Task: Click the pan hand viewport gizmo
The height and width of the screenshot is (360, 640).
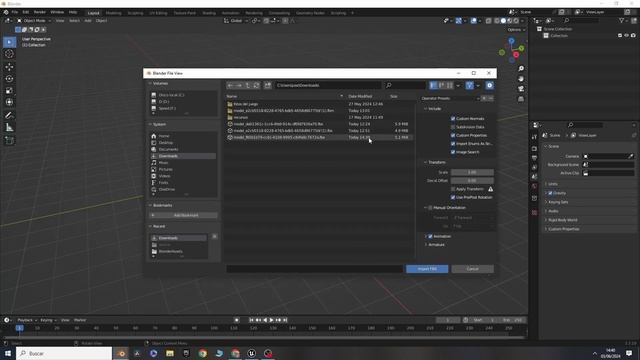Action: click(521, 79)
